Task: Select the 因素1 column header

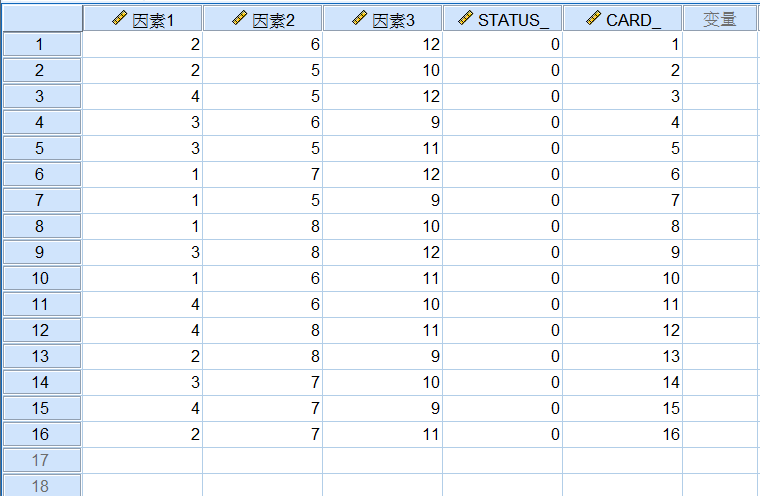Action: pos(142,19)
